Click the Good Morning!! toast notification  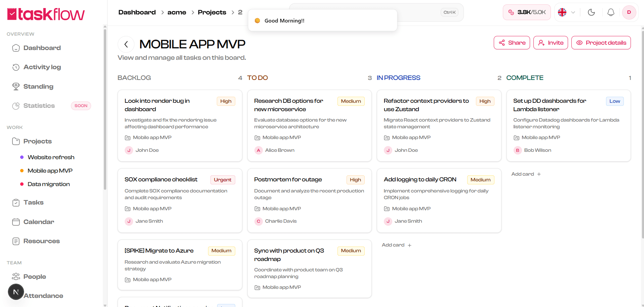(x=323, y=20)
